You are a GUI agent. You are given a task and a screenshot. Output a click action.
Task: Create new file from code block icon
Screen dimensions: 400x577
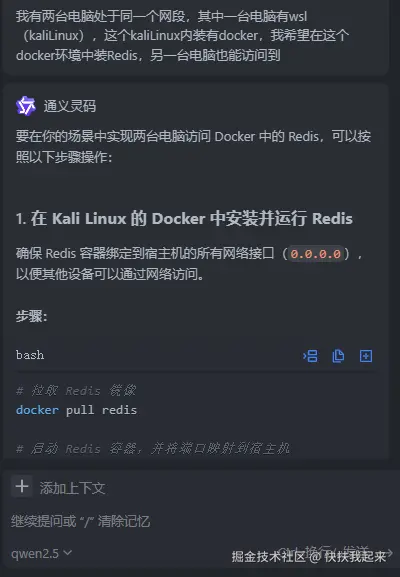click(366, 356)
